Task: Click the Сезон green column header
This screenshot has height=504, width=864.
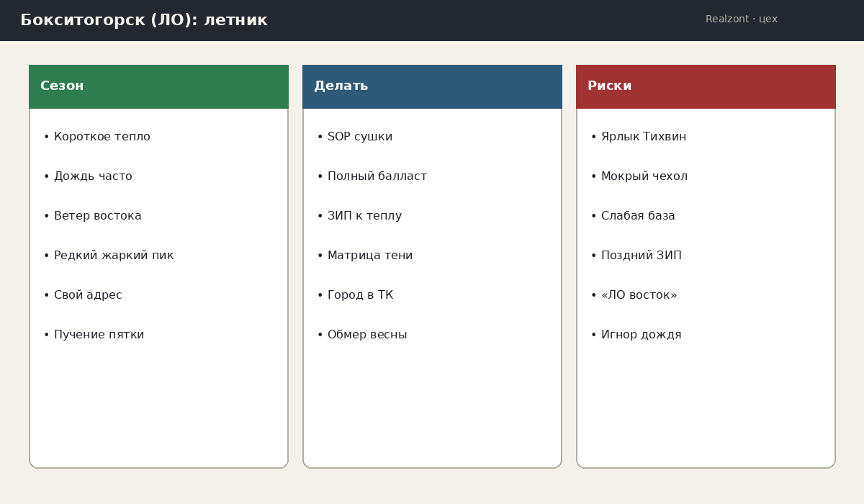Action: (158, 86)
